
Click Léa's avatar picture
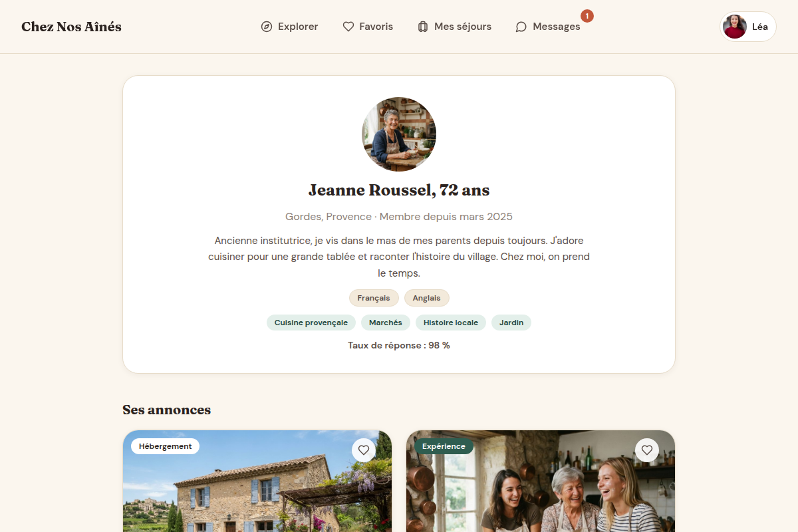tap(735, 27)
